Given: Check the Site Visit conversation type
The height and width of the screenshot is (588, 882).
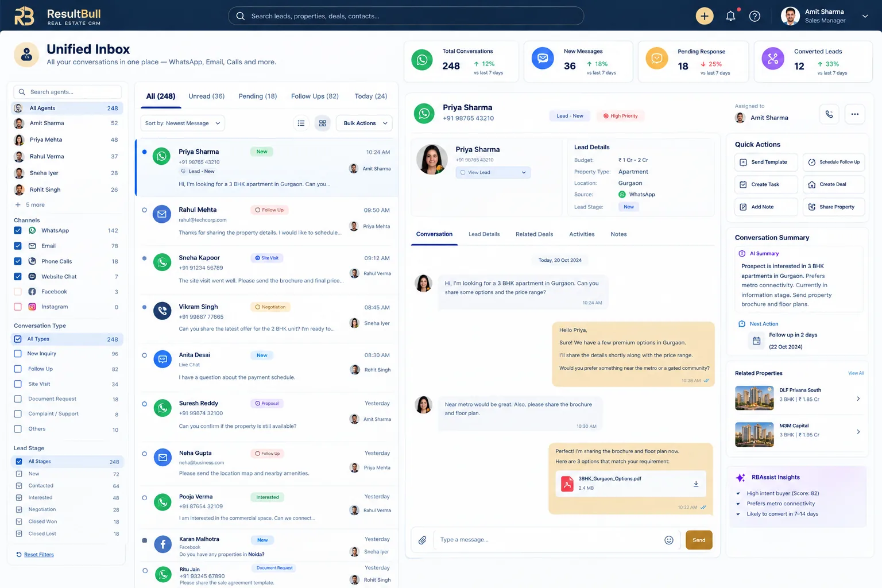Looking at the screenshot, I should click(x=18, y=384).
